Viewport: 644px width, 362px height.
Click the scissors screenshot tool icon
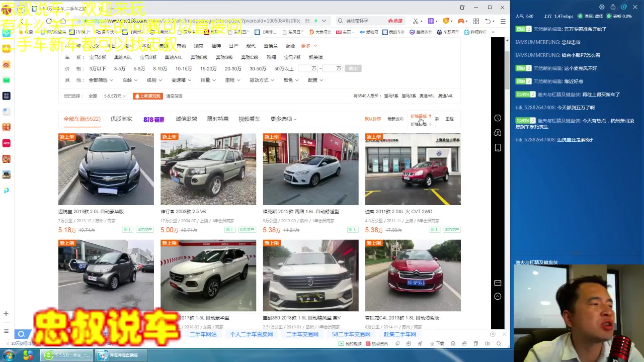[x=416, y=21]
